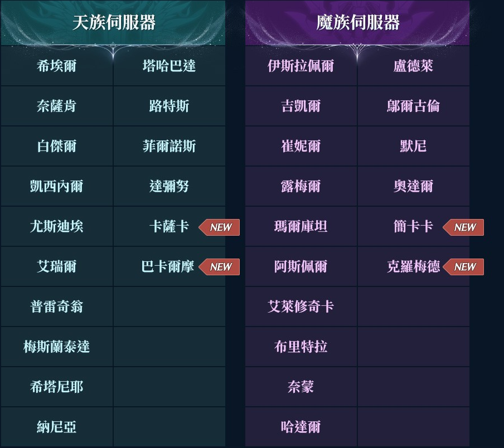Select the 魔族伺服器 header tab
The image size is (504, 448).
(357, 23)
